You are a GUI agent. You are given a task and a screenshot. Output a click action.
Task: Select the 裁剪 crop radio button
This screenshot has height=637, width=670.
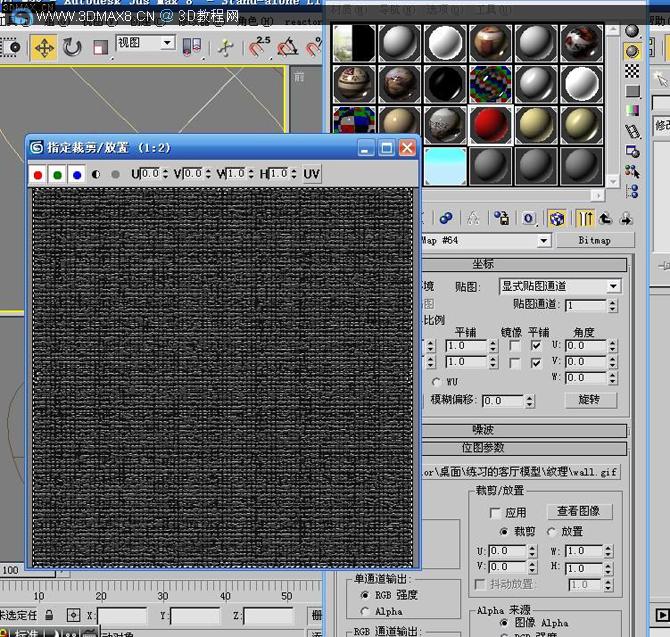pos(504,531)
